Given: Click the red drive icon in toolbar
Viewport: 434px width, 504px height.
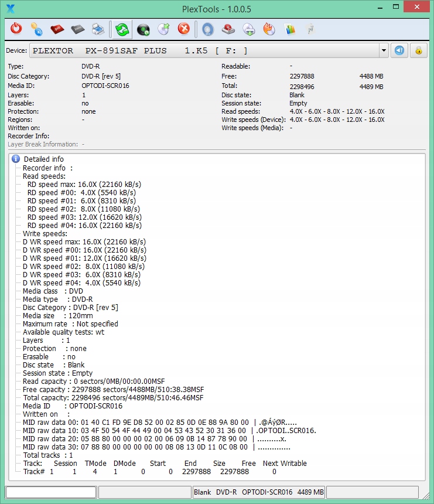Looking at the screenshot, I should tap(228, 29).
